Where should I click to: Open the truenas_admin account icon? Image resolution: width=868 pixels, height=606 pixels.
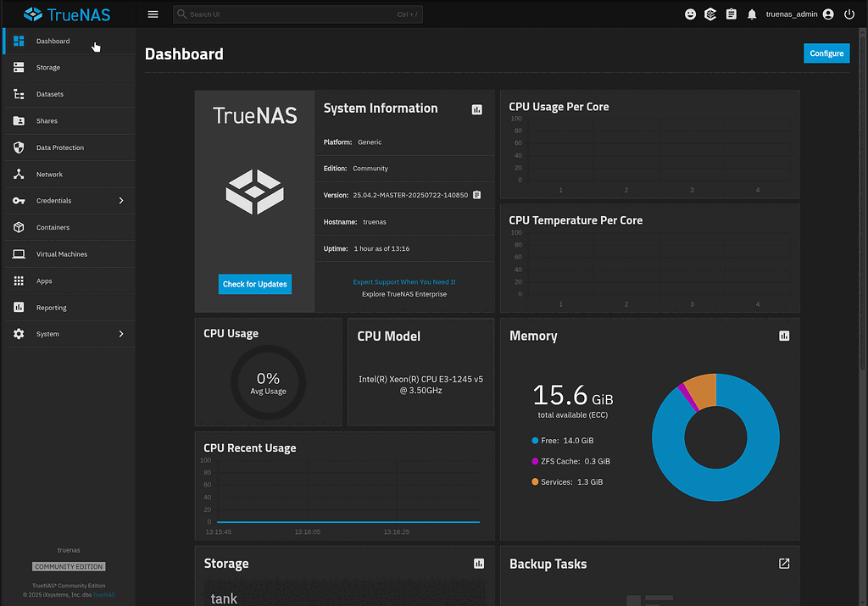826,14
